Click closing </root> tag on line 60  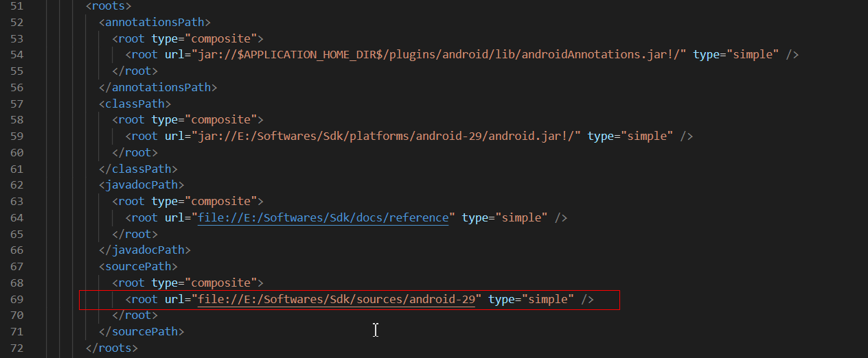[x=135, y=152]
